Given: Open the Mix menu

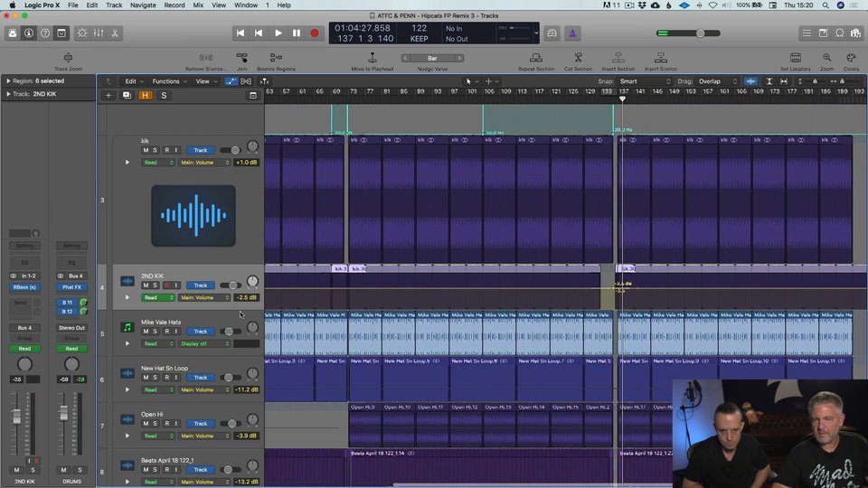Looking at the screenshot, I should coord(198,5).
